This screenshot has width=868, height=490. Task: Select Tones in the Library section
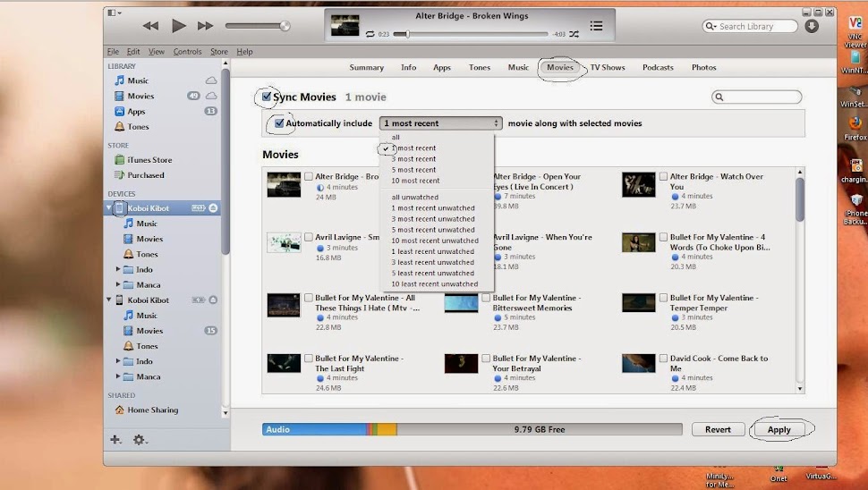[x=138, y=127]
